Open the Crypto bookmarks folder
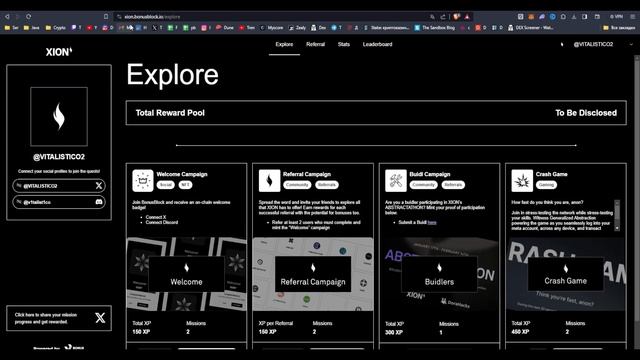Screen dimensions: 640x360 [56, 28]
